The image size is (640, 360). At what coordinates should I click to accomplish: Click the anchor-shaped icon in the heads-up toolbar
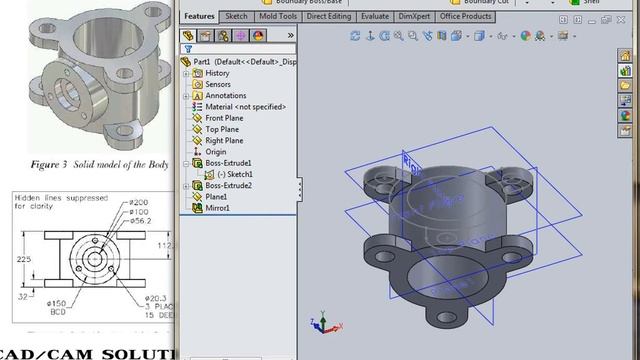[x=370, y=36]
